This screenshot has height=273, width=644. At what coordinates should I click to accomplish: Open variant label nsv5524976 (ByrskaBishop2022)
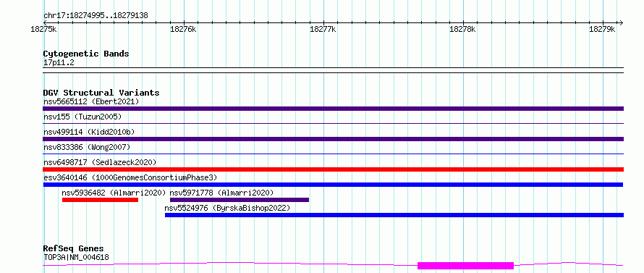pyautogui.click(x=227, y=208)
